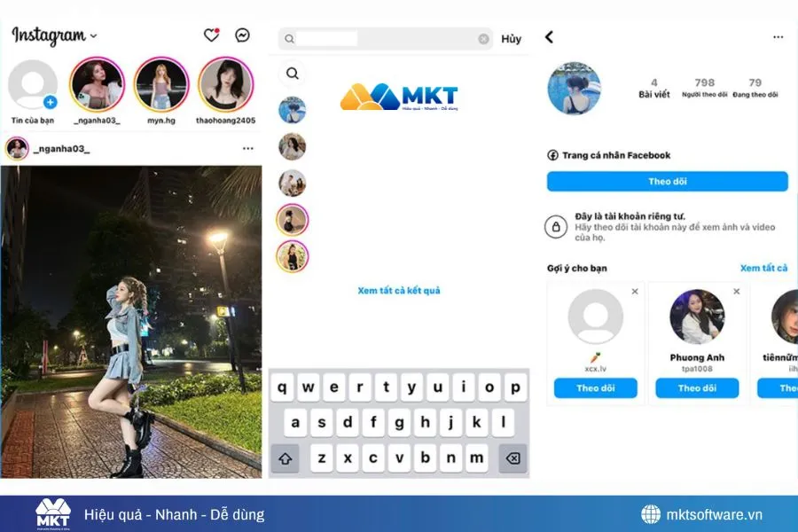Tap the back arrow on the profile page

tap(550, 37)
